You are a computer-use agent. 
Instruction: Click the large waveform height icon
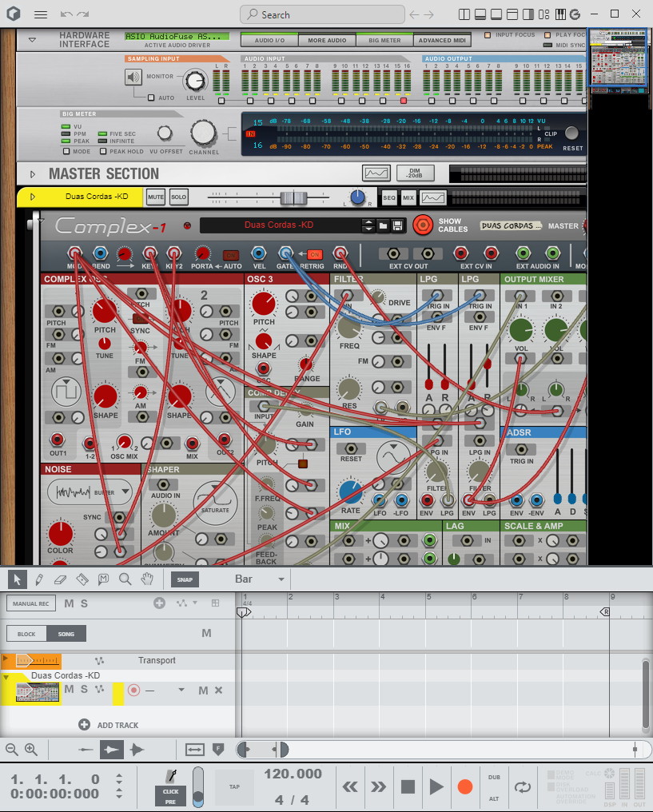click(x=137, y=749)
